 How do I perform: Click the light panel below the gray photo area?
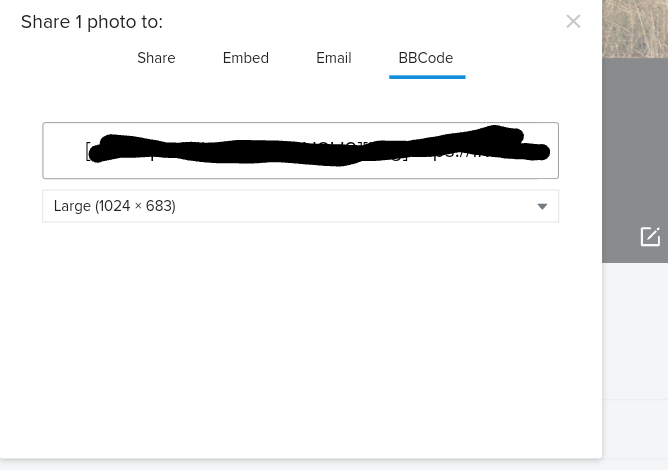click(635, 330)
